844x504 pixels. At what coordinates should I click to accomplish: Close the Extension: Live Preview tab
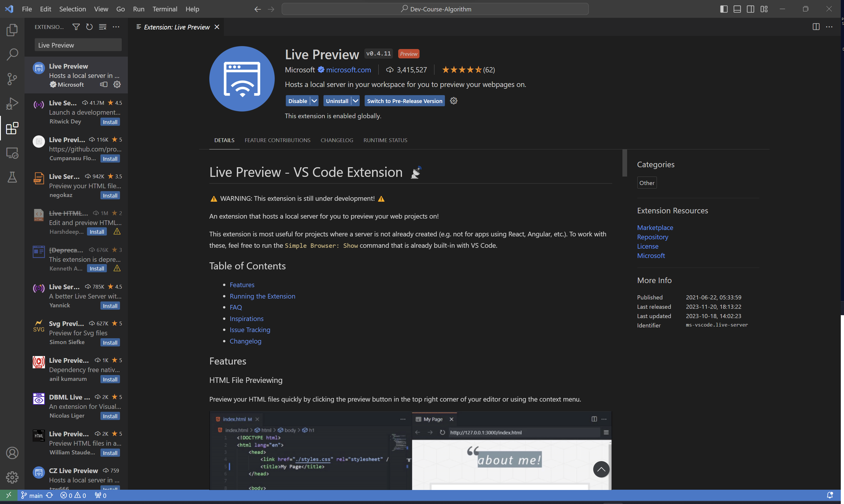[x=217, y=27]
